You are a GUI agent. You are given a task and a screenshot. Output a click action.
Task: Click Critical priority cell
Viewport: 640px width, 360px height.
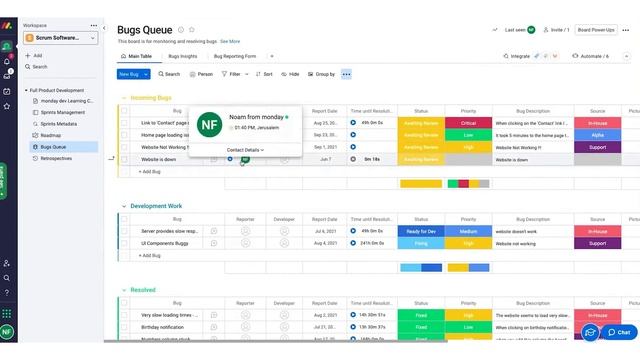(x=468, y=123)
